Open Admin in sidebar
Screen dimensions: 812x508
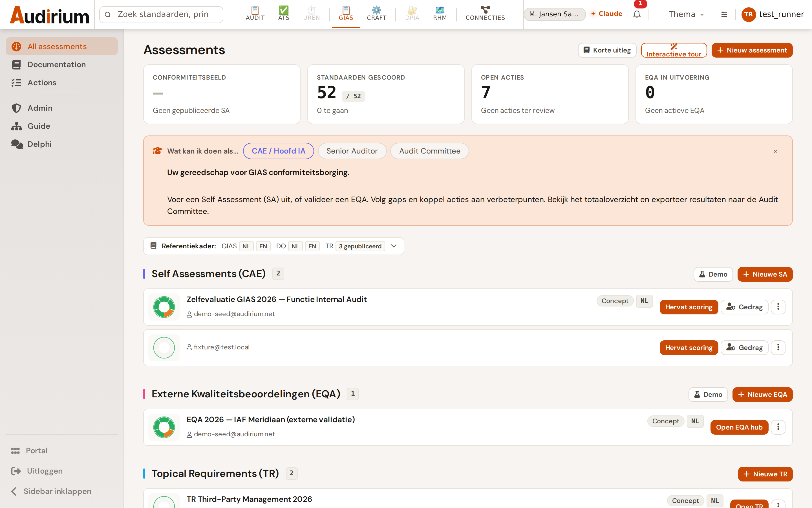[62, 108]
